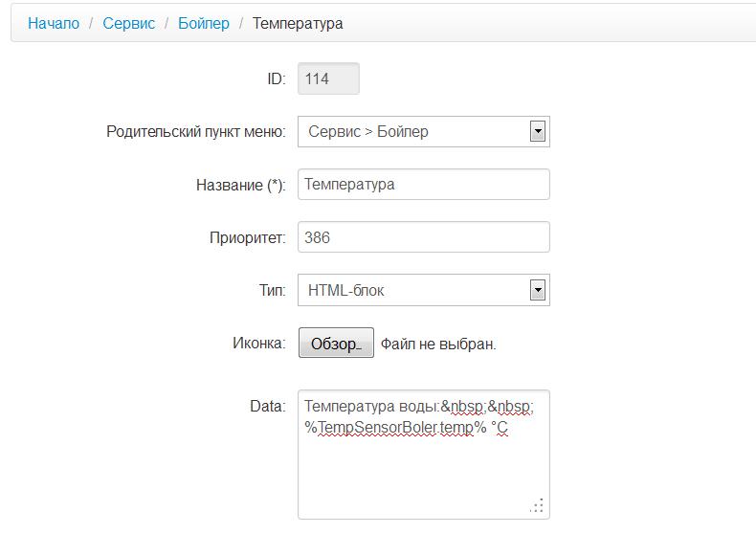This screenshot has width=756, height=534.
Task: Go to the Сервис breadcrumb link
Action: [x=128, y=23]
